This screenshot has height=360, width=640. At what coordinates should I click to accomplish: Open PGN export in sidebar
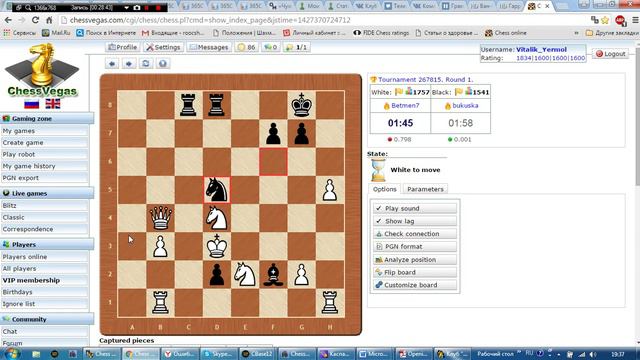click(44, 178)
